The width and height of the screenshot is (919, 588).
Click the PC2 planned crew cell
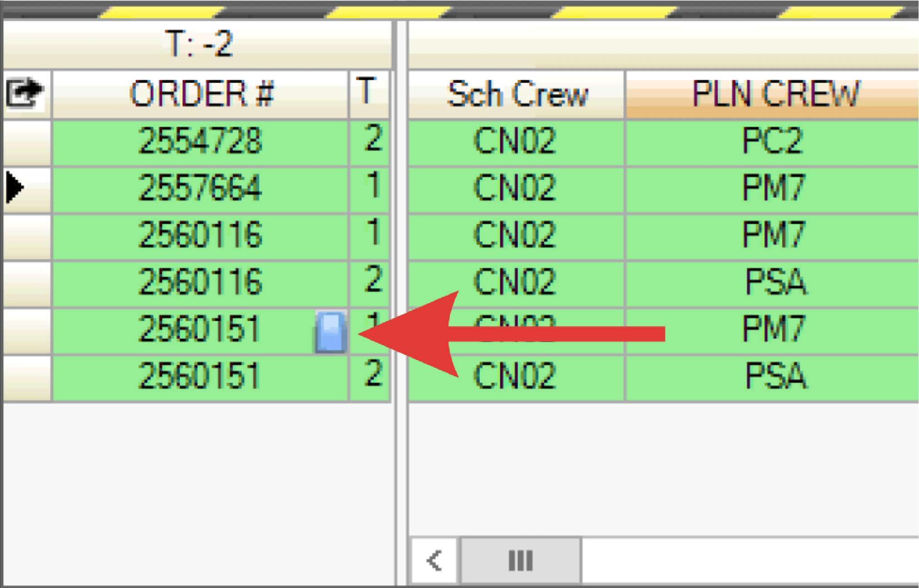pyautogui.click(x=772, y=141)
